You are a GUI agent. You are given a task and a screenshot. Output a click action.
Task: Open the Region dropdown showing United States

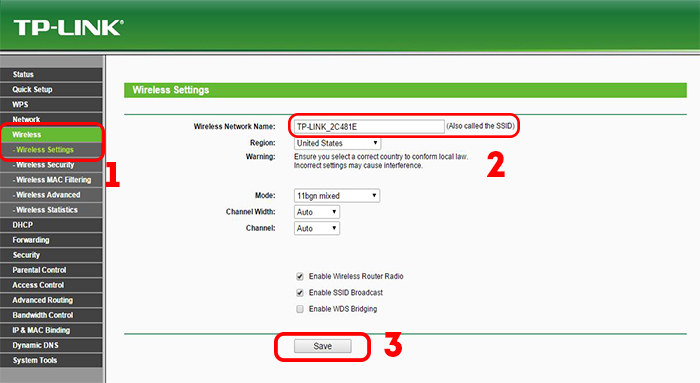(337, 143)
